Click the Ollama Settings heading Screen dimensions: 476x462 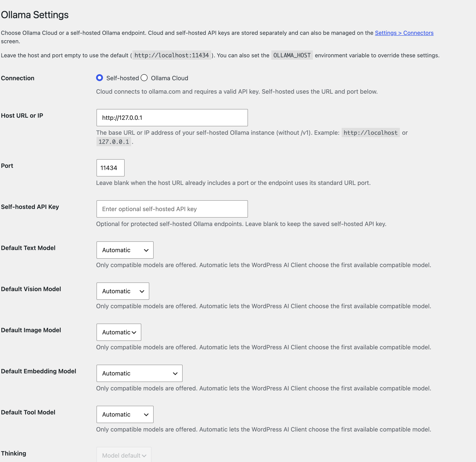[35, 15]
